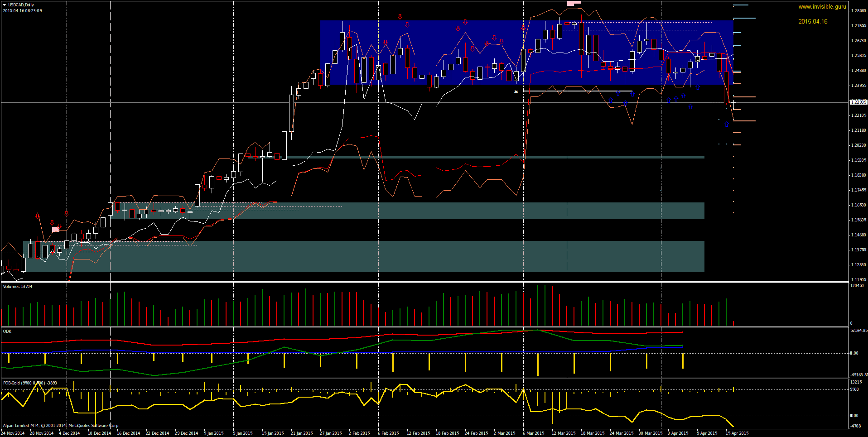
Task: Click the current price tag 1.22909
Action: (x=858, y=102)
